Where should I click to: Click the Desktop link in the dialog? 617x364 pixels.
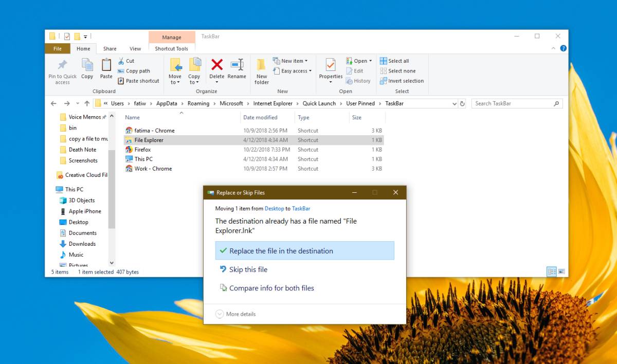coord(274,208)
